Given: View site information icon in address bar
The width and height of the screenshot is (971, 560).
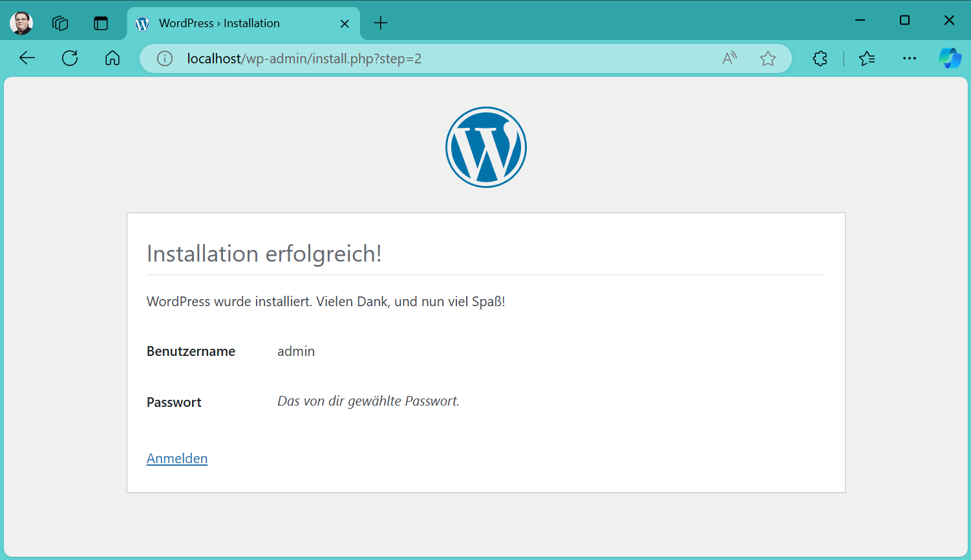Looking at the screenshot, I should [165, 59].
